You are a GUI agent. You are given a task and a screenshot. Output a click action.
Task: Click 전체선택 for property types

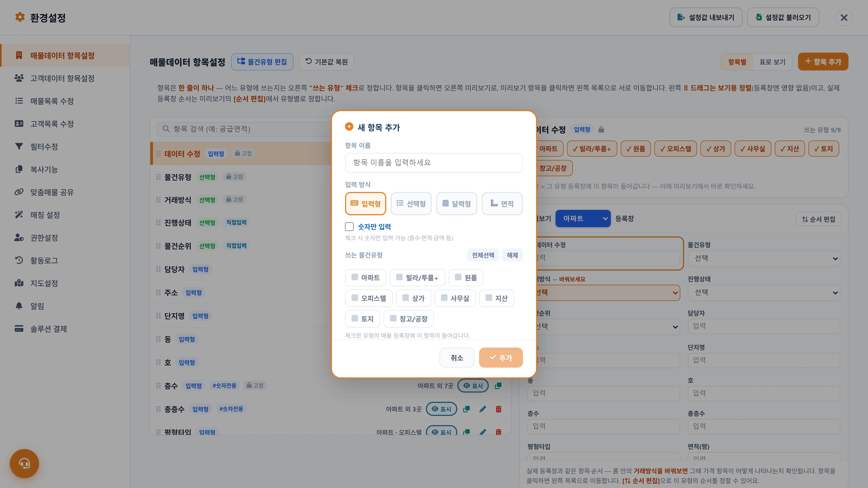point(483,255)
